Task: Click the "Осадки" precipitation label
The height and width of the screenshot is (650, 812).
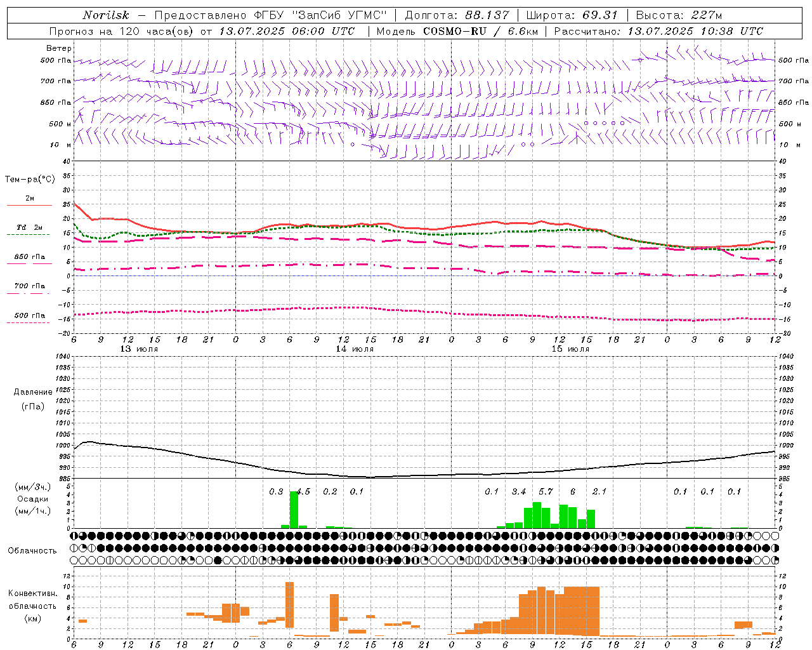Action: (33, 499)
